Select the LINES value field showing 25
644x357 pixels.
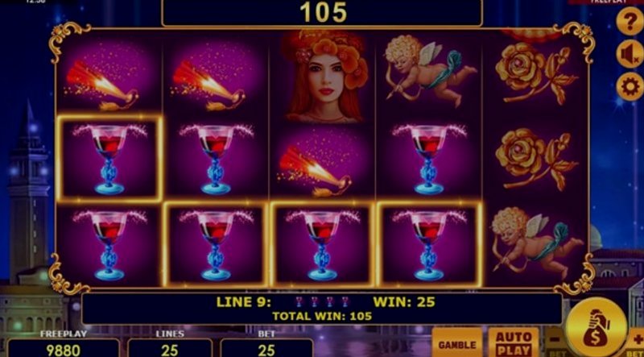(170, 348)
